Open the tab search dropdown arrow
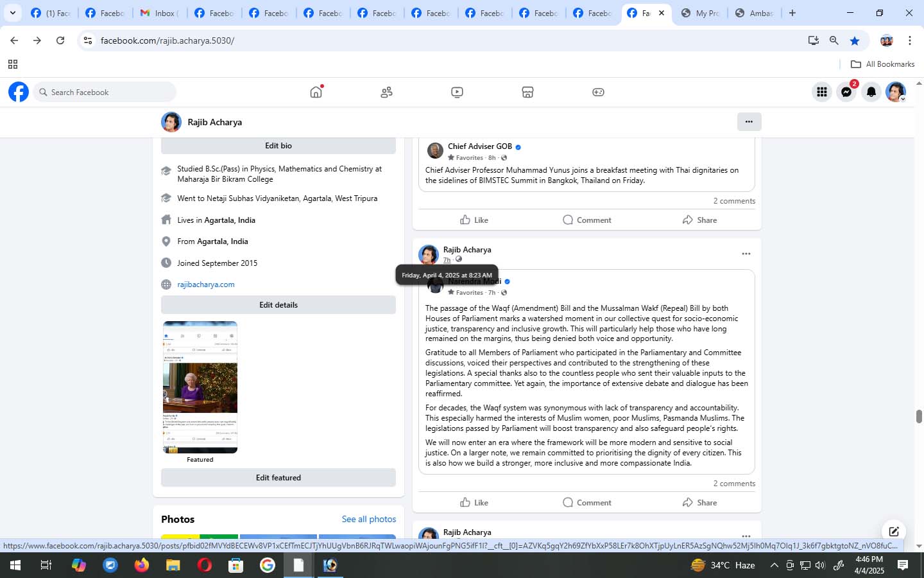This screenshot has height=578, width=924. click(x=12, y=13)
